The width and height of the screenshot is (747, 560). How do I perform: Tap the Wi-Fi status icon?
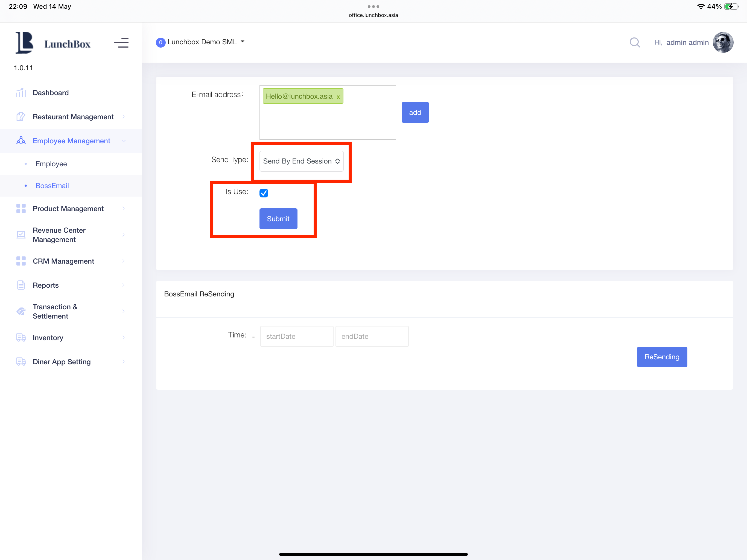point(701,6)
